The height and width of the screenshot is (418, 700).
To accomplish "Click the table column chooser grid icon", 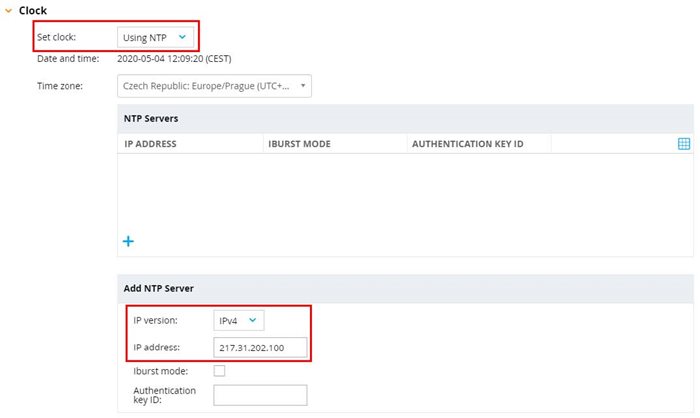I will tap(683, 144).
